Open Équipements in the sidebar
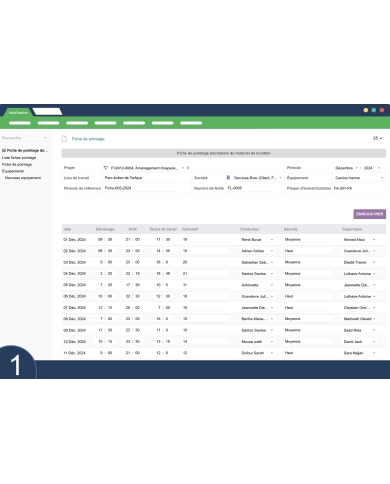Screen dimensions: 390x484 (13, 171)
